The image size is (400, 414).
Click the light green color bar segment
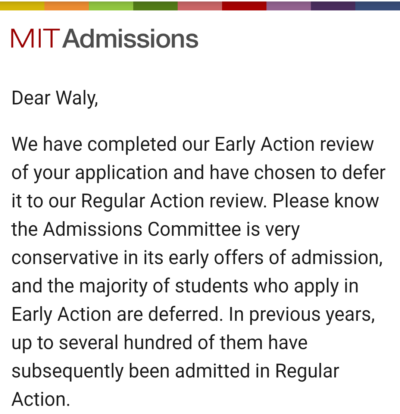[111, 5]
